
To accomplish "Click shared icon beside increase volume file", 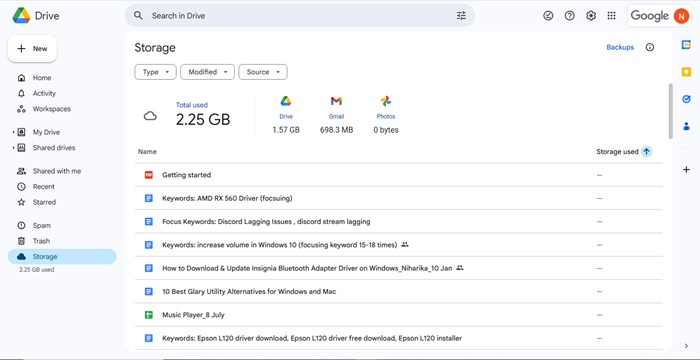I will point(405,245).
